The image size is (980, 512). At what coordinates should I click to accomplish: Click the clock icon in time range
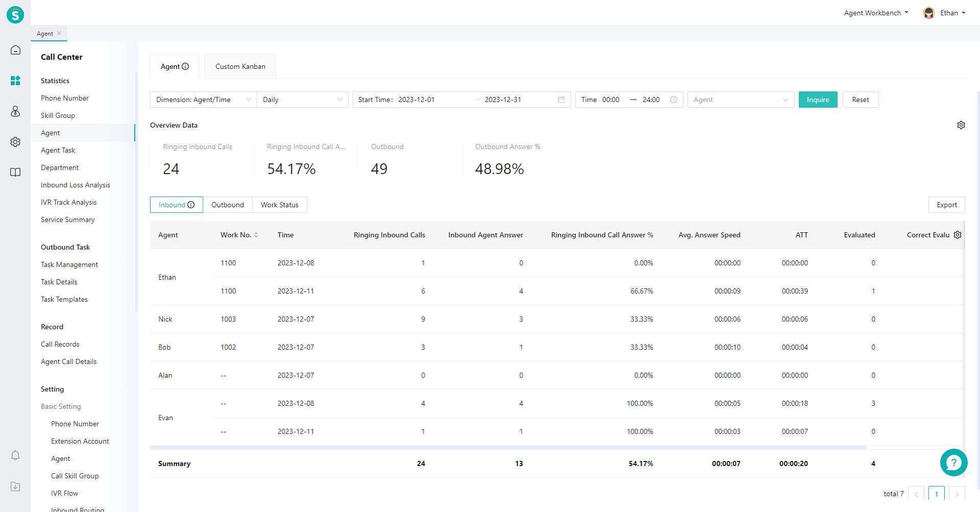tap(674, 100)
